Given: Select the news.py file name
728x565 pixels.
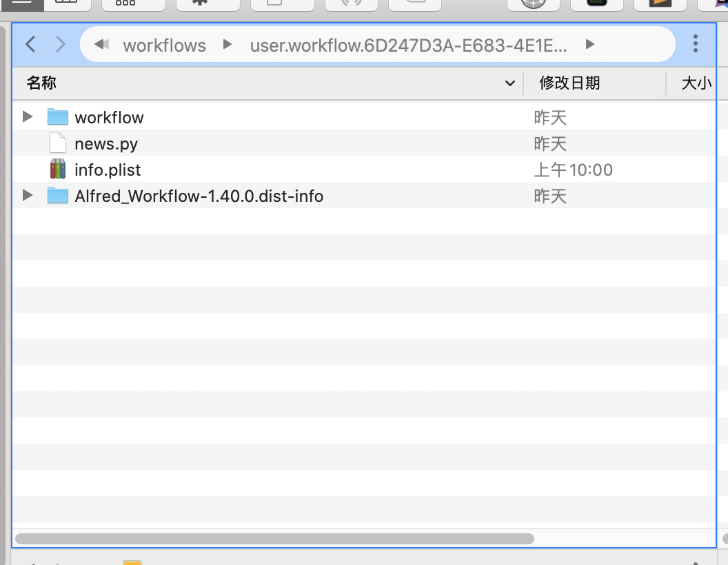Looking at the screenshot, I should (106, 144).
